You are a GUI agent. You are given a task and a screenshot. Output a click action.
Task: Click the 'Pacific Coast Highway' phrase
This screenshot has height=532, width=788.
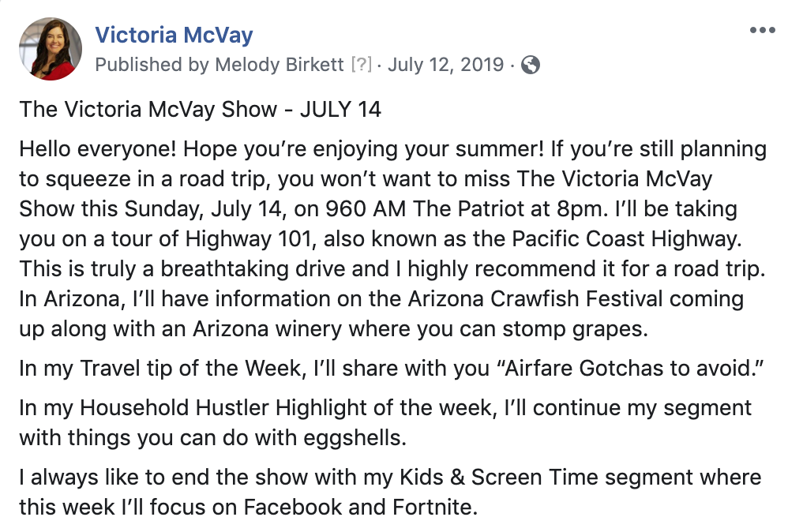(627, 238)
